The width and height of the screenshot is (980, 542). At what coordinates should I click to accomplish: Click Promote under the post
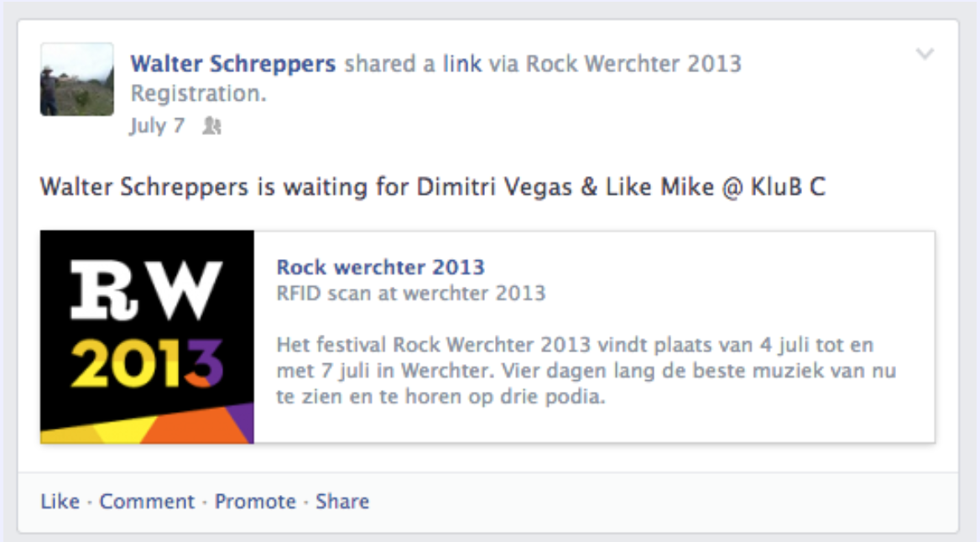pyautogui.click(x=255, y=502)
